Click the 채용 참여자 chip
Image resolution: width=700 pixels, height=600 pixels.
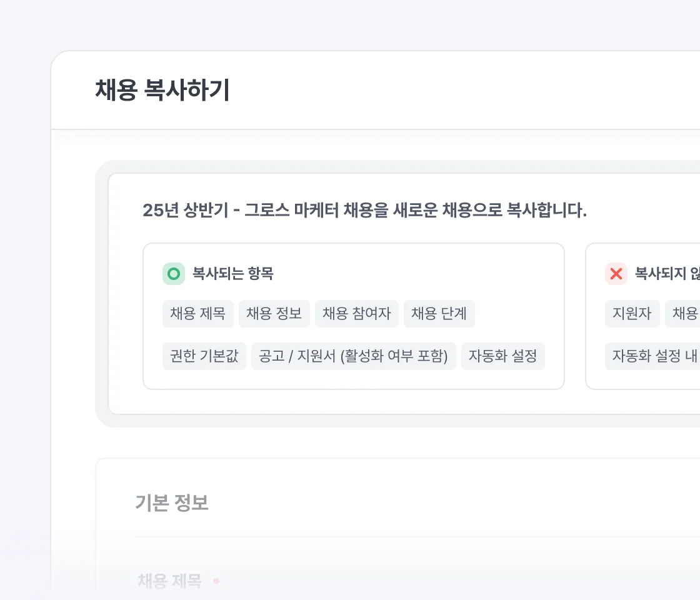[357, 314]
